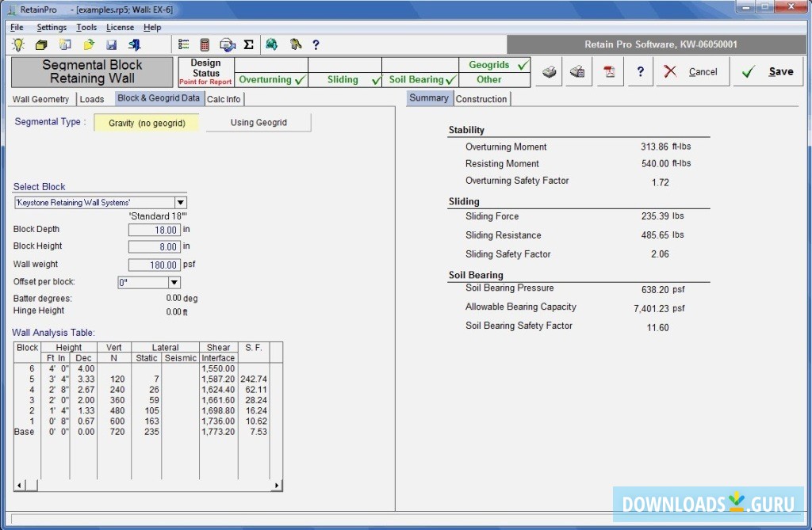Click the Overturning design status cell
The image size is (812, 530).
271,80
